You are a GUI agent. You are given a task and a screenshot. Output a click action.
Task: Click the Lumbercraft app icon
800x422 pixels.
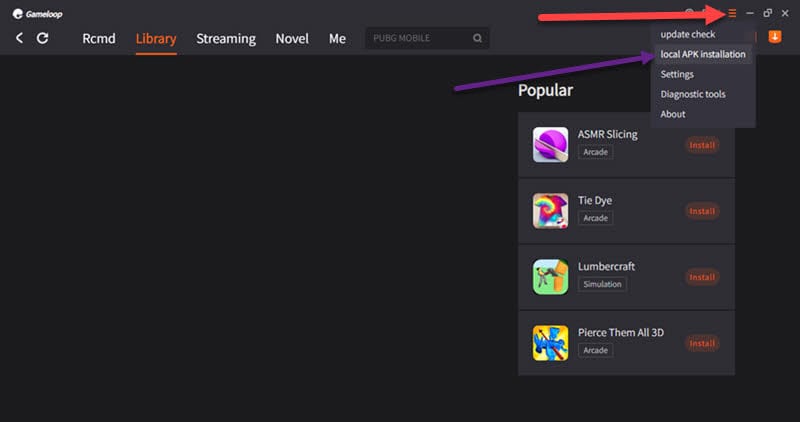550,277
